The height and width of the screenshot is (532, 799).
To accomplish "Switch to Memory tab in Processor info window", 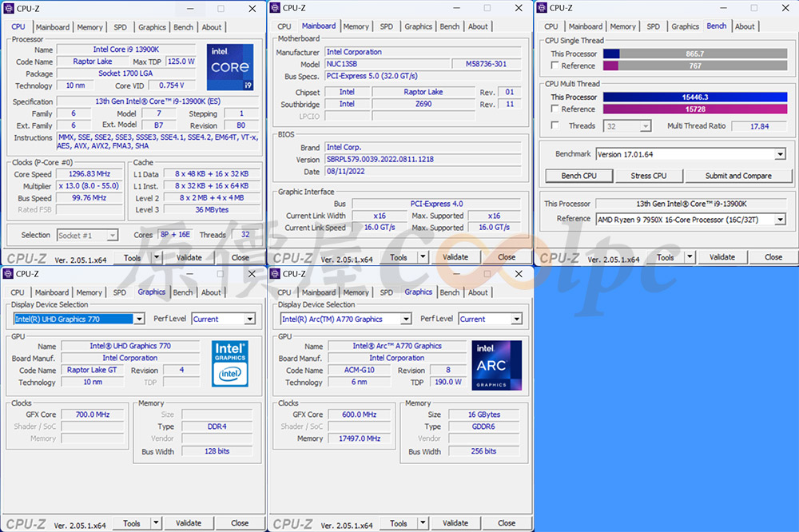I will pos(89,27).
